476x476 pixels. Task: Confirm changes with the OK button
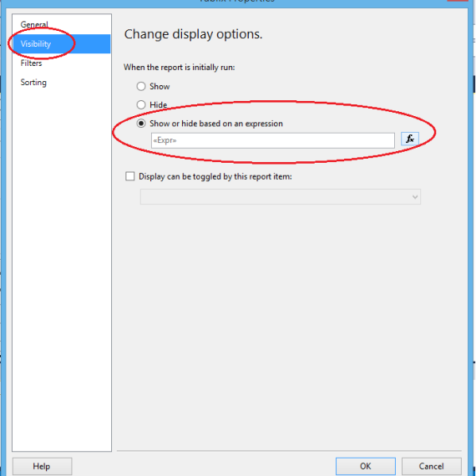366,466
